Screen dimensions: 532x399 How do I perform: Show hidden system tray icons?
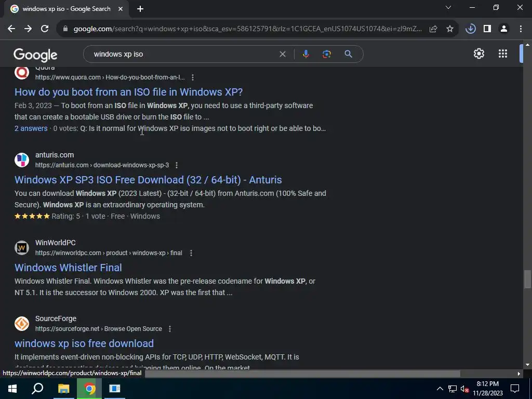coord(440,389)
